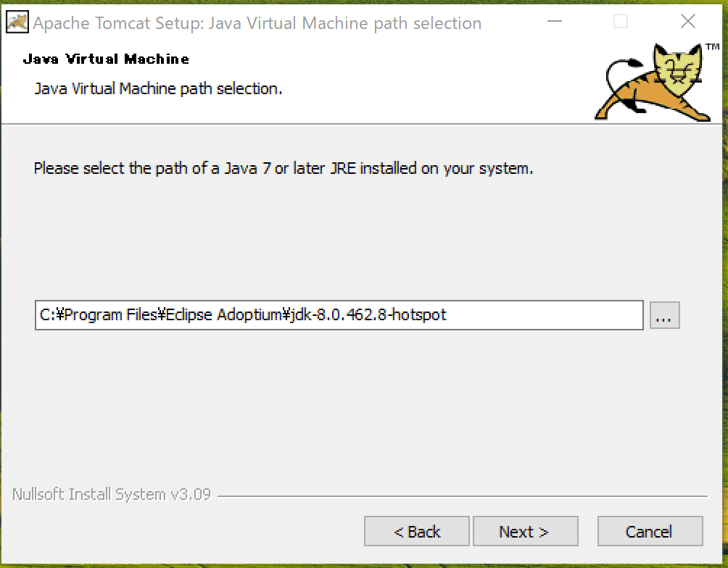Click the TM trademark mark beside cat logo
This screenshot has height=568, width=728.
point(712,46)
